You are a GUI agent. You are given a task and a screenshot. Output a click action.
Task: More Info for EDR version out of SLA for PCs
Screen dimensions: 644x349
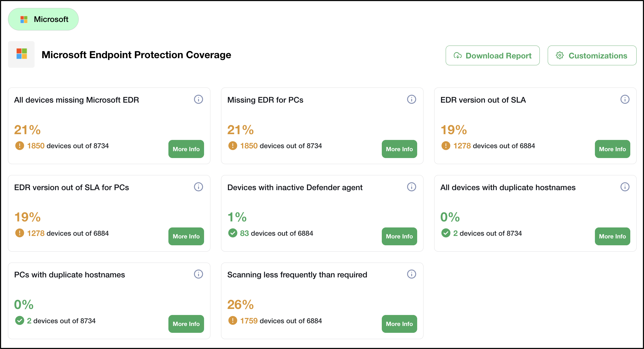186,236
